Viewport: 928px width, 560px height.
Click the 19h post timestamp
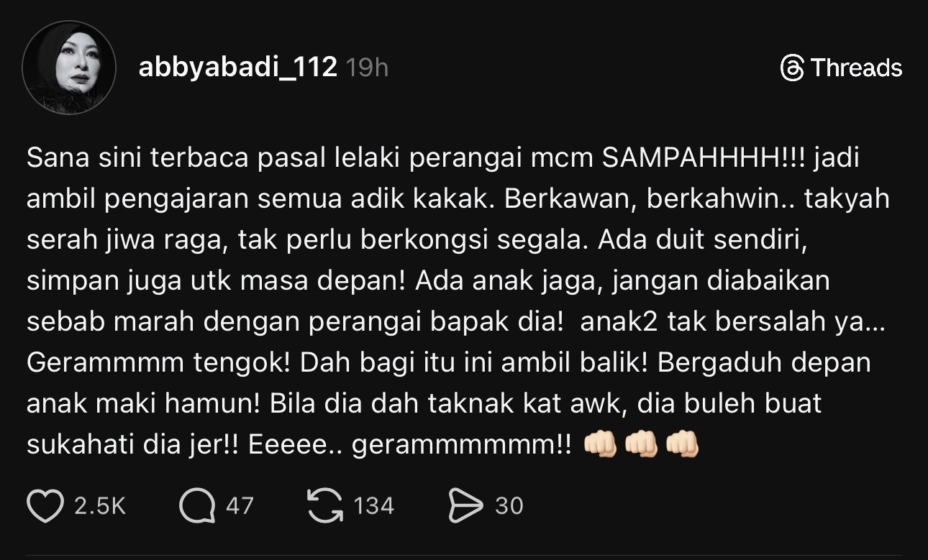pos(367,68)
